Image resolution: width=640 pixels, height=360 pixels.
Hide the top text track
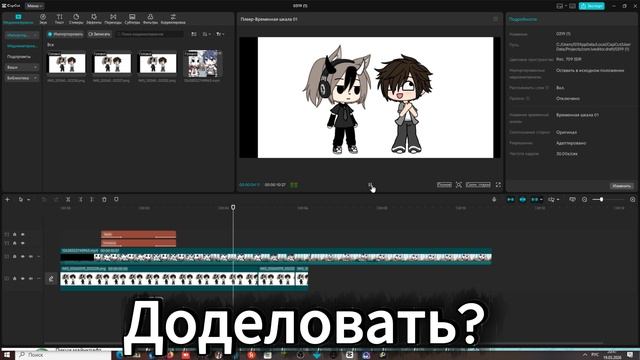[22, 234]
